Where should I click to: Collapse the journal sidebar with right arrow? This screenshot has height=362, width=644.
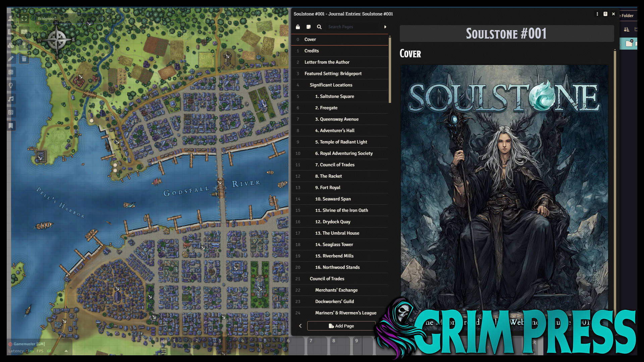click(x=385, y=27)
